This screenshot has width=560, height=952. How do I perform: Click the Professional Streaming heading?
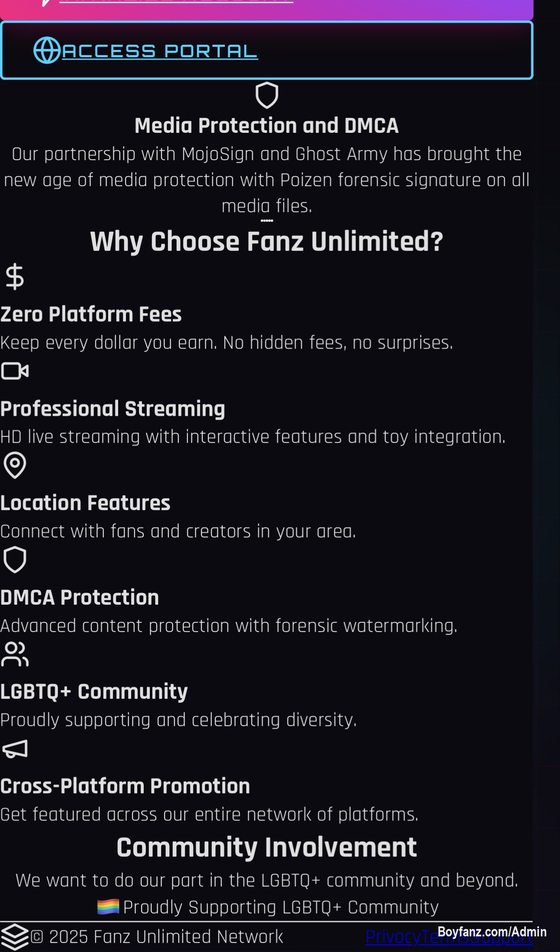[x=112, y=409]
